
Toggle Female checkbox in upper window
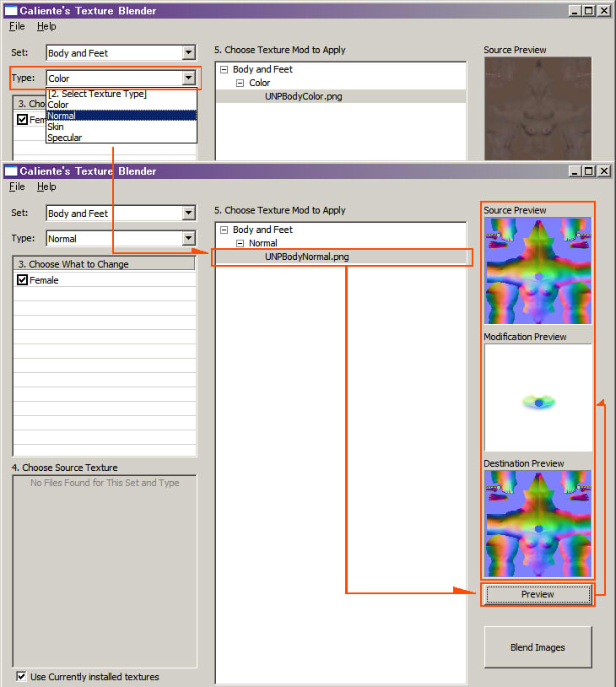coord(22,119)
